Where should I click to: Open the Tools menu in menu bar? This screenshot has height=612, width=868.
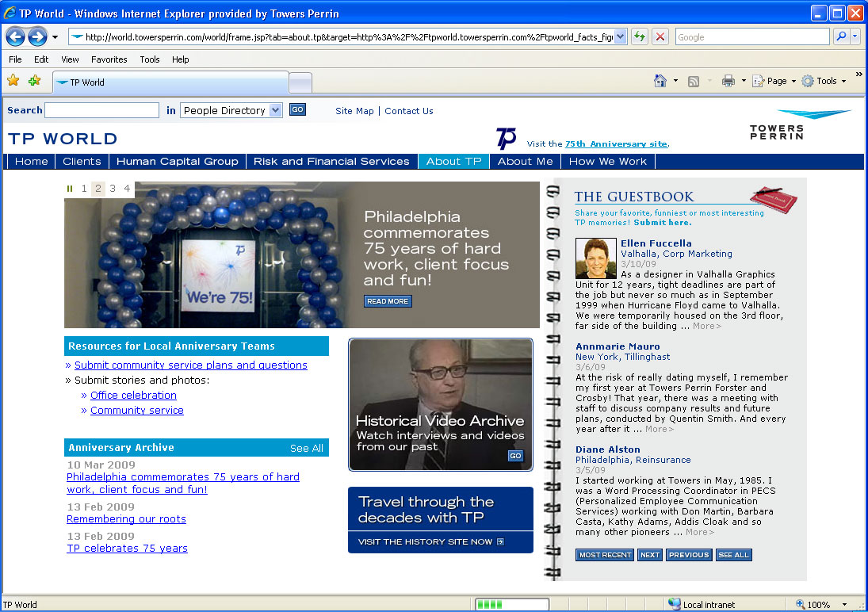coord(150,59)
